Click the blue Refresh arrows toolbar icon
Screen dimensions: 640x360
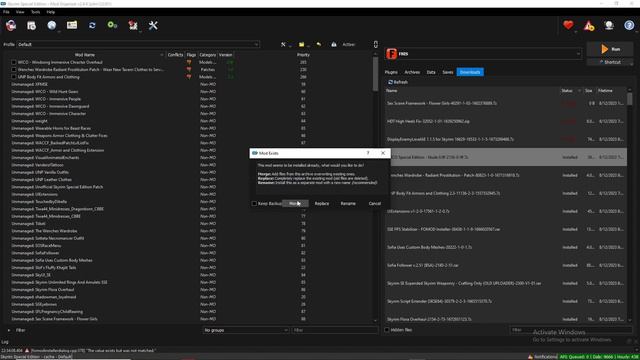pos(92,26)
